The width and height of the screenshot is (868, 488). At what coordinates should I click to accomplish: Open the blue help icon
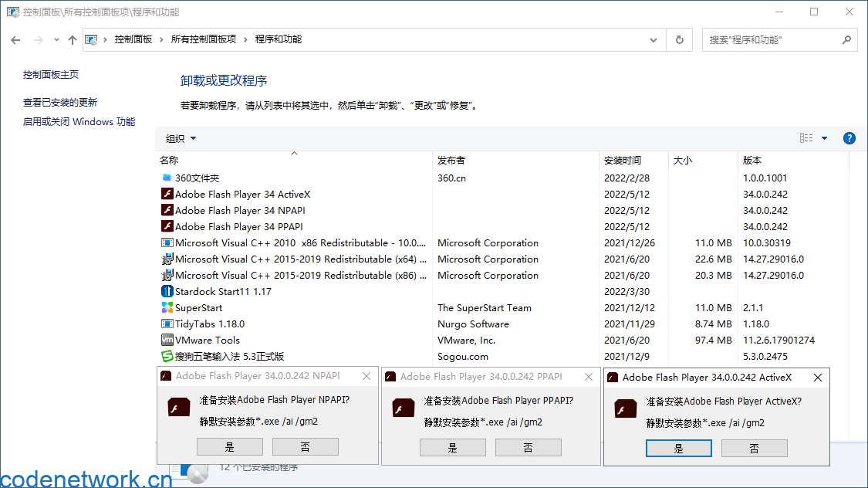[849, 138]
